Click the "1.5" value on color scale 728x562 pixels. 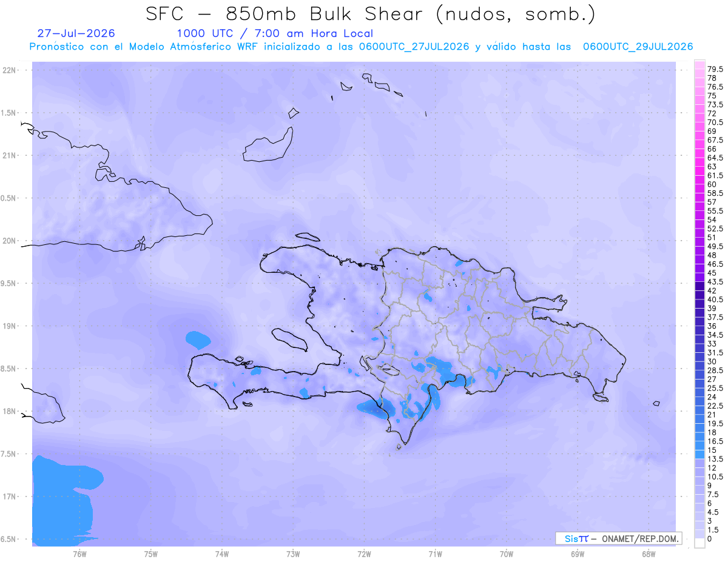tap(714, 530)
